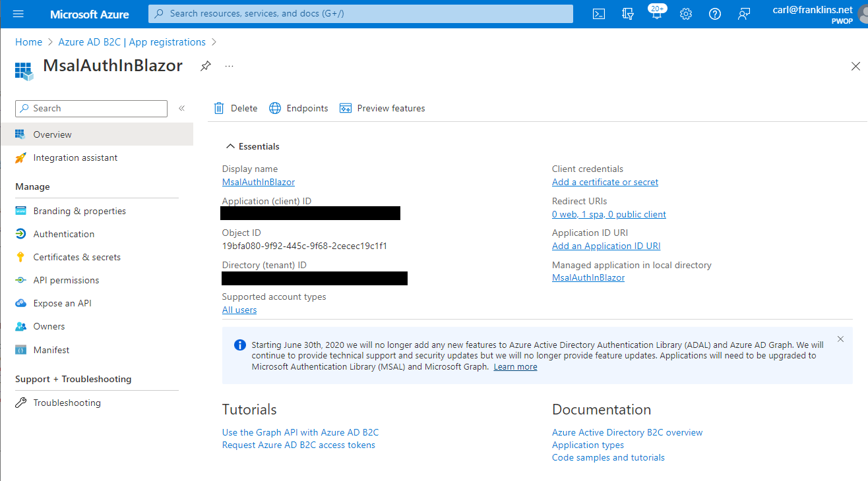The height and width of the screenshot is (481, 868).
Task: Pin MsalAuthInBlazor to dashboard
Action: click(x=205, y=66)
